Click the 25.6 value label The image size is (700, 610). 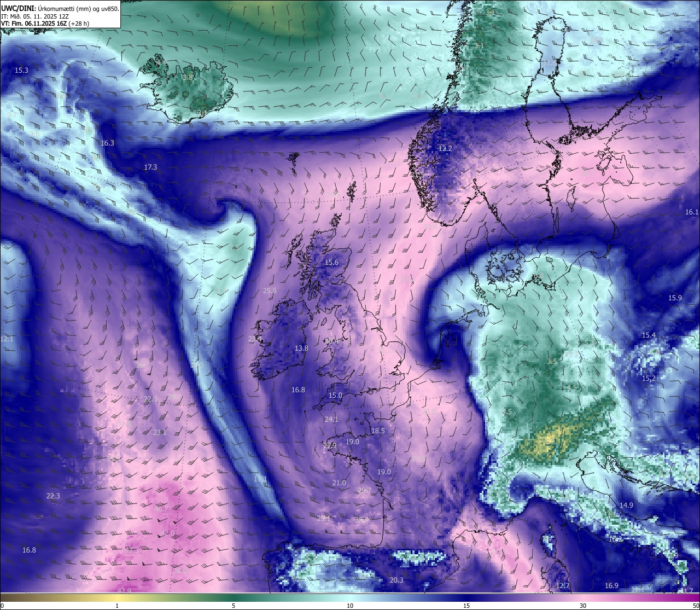click(270, 291)
